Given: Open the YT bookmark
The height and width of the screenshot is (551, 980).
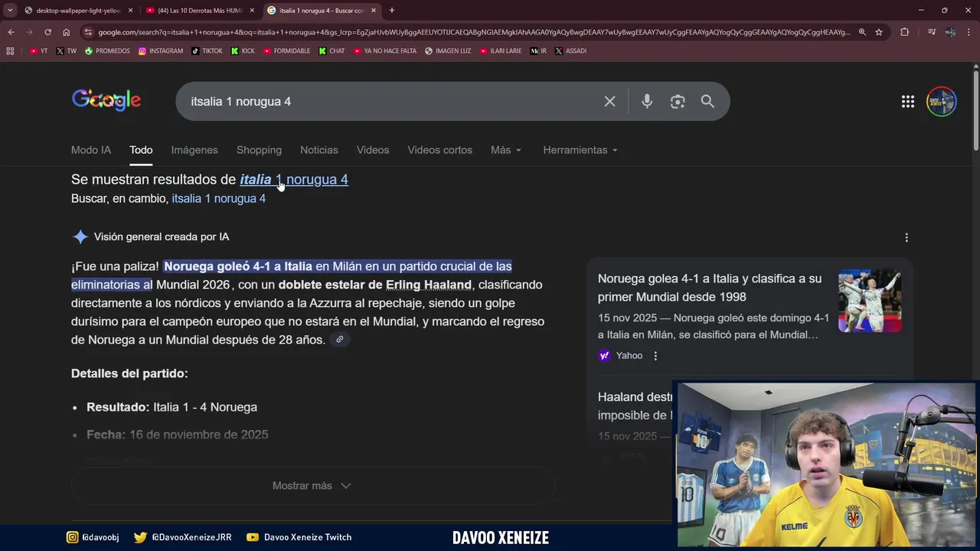Looking at the screenshot, I should (38, 51).
